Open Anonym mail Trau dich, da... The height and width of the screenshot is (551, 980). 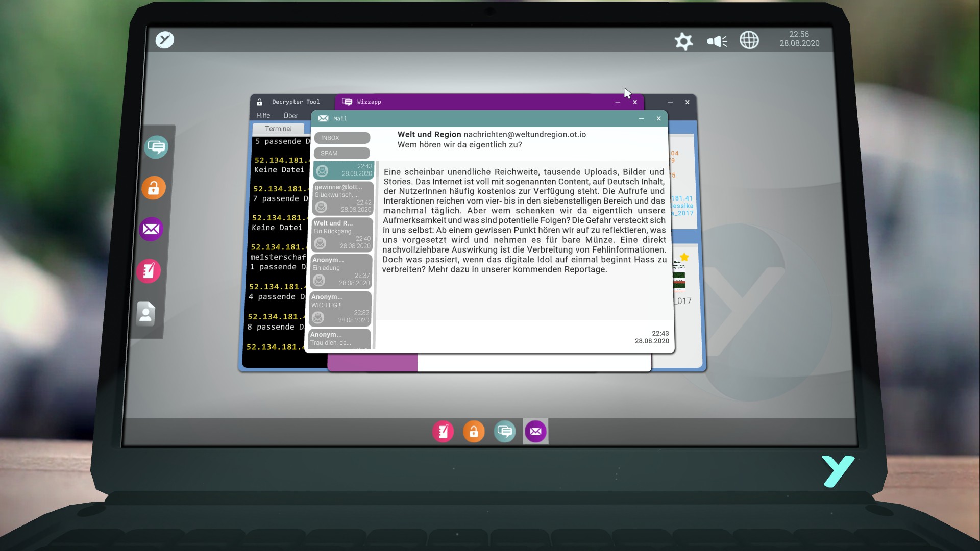(x=339, y=339)
